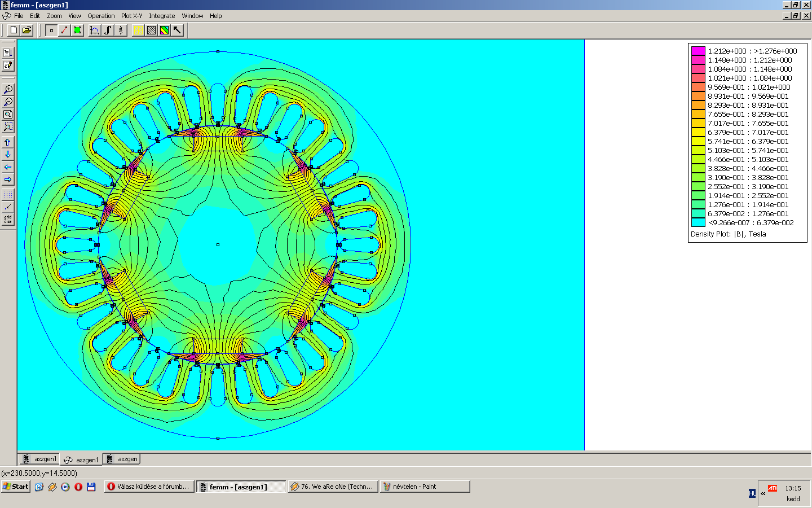Open the Windows Start button
812x508 pixels.
(15, 487)
